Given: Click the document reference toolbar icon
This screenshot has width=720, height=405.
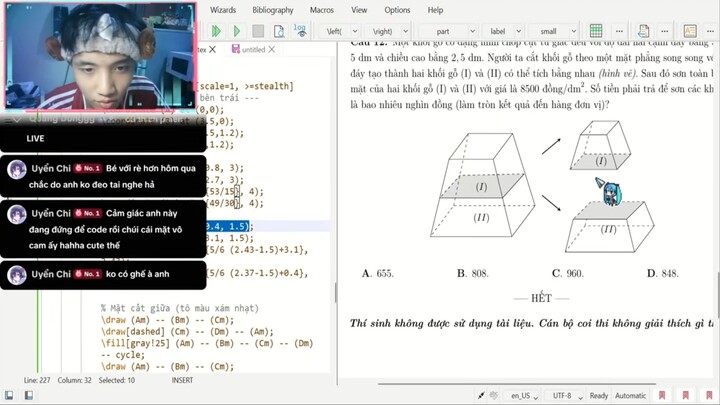Looking at the screenshot, I should pos(643,31).
